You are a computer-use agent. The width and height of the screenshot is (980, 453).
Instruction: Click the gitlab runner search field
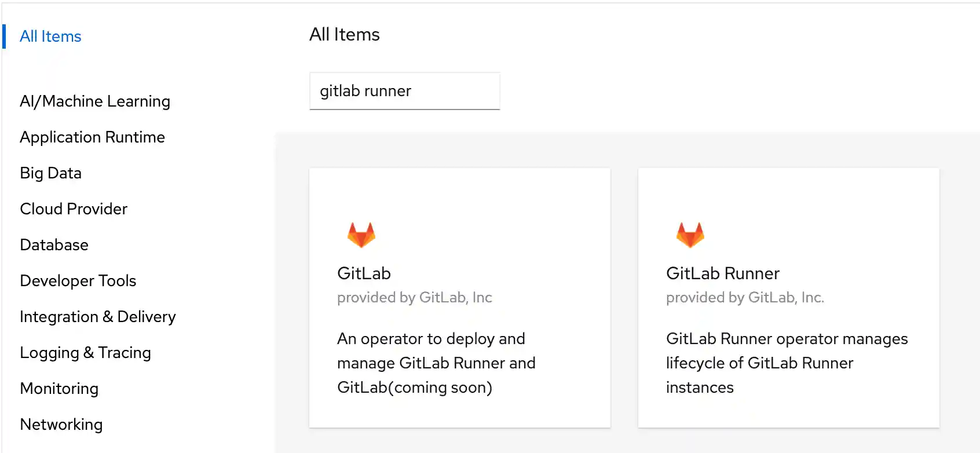pyautogui.click(x=404, y=91)
